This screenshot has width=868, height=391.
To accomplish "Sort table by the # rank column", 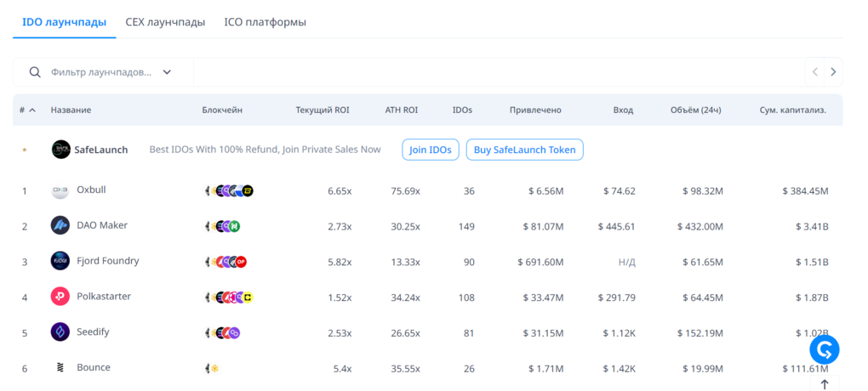I will (27, 110).
